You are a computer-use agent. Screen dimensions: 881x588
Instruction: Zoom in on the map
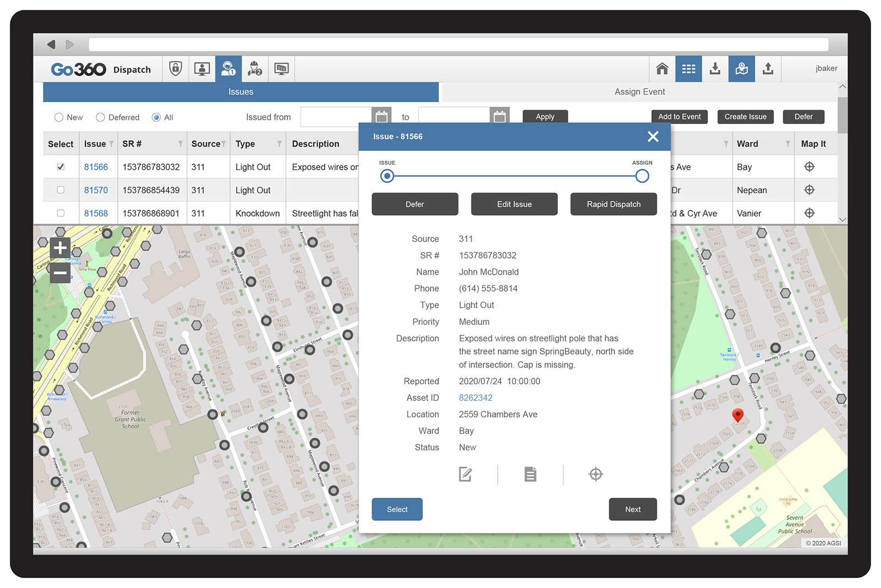(60, 248)
